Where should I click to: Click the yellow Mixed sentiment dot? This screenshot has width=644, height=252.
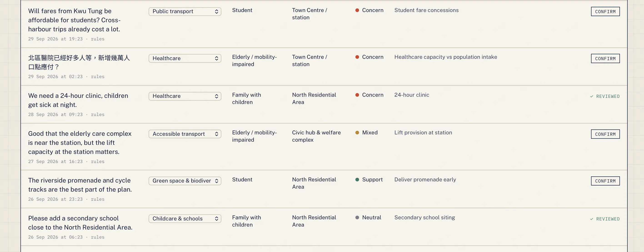coord(357,133)
